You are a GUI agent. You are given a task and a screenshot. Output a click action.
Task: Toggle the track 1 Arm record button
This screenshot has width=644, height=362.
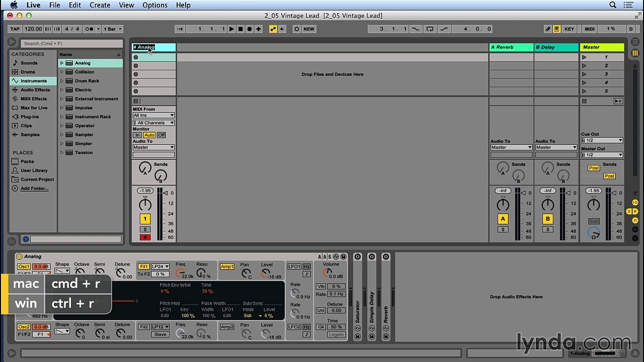point(145,237)
